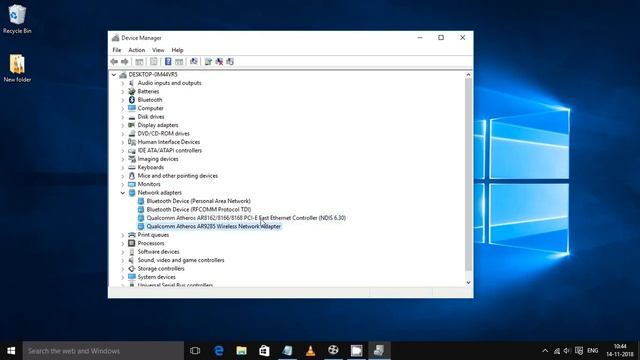
Task: Expand the Keyboards category
Action: tap(122, 168)
